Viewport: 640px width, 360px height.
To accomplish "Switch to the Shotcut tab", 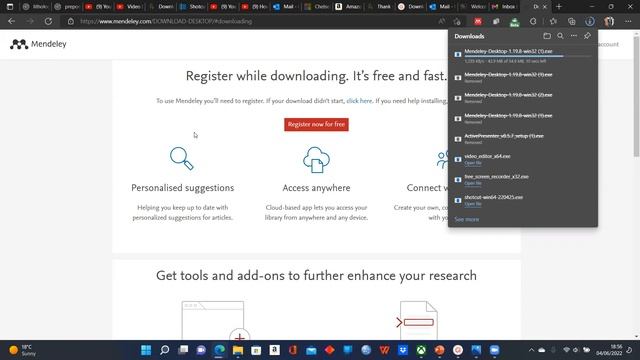I will 192,7.
